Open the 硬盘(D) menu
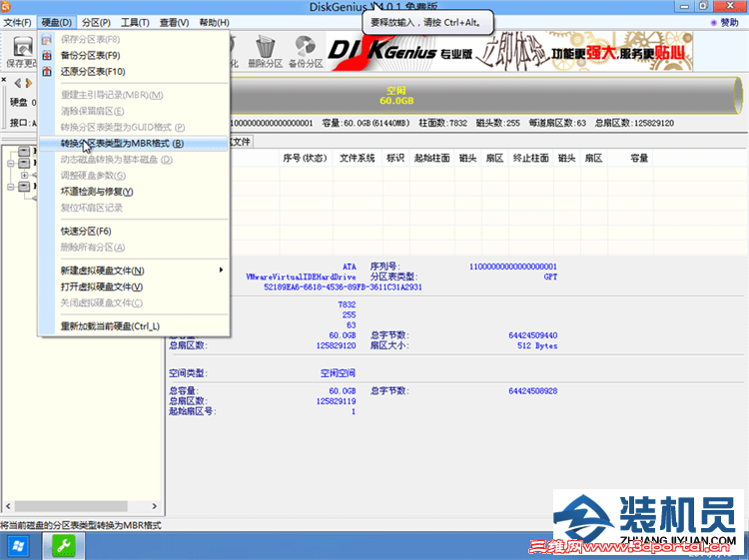749x560 pixels. (56, 22)
